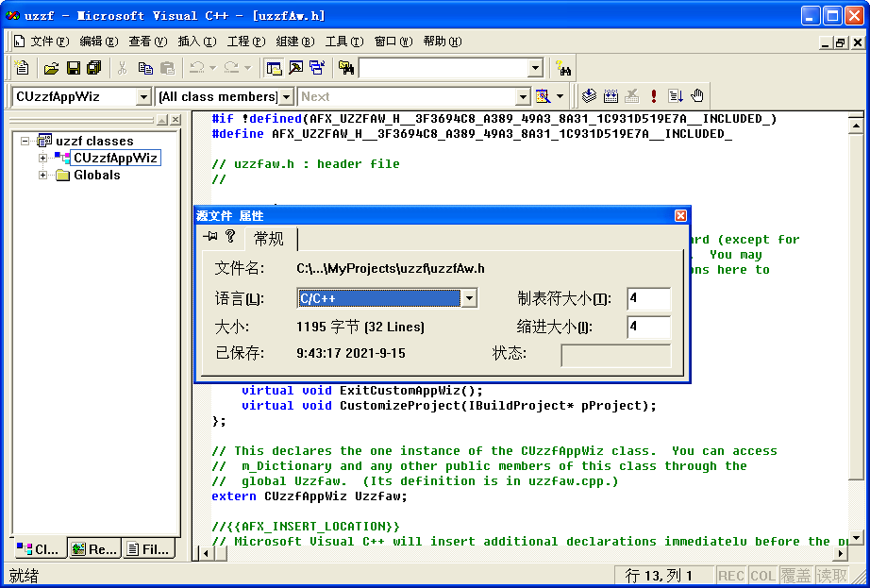Open the Next members combo dropdown
This screenshot has width=870, height=588.
tap(523, 97)
